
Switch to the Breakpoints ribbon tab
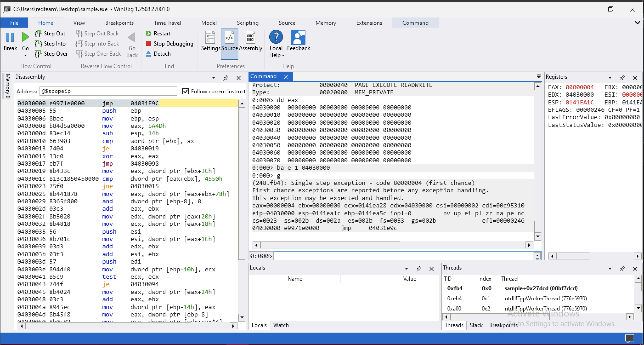(119, 23)
